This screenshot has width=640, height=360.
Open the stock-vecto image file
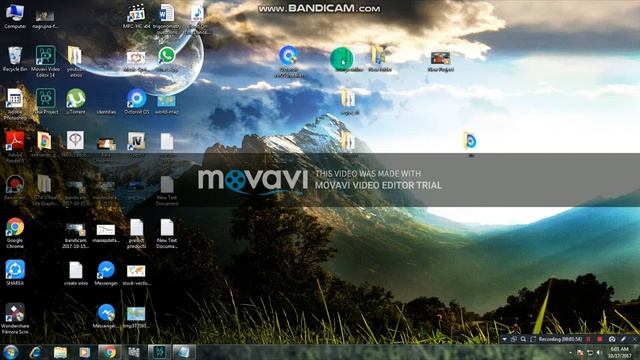(136, 274)
